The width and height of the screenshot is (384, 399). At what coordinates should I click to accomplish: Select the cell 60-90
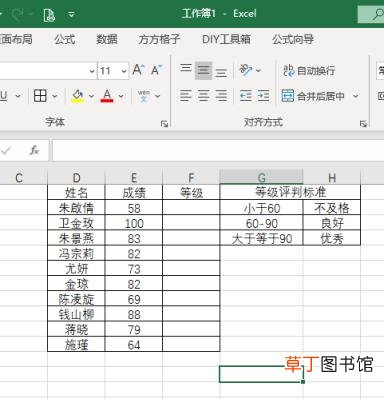click(x=262, y=223)
